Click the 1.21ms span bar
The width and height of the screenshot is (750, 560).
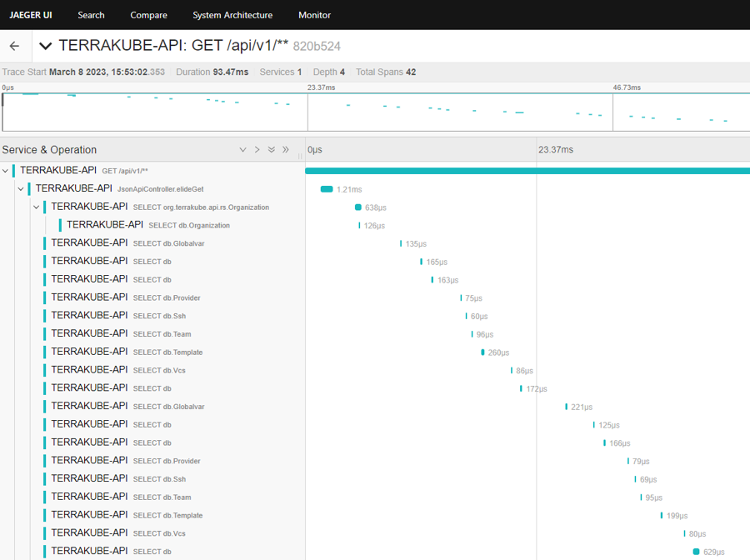coord(327,189)
